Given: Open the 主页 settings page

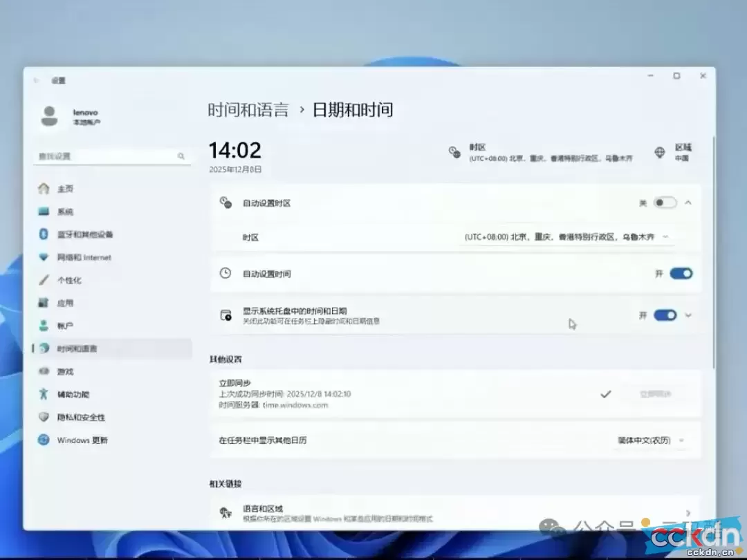Looking at the screenshot, I should click(113, 189).
